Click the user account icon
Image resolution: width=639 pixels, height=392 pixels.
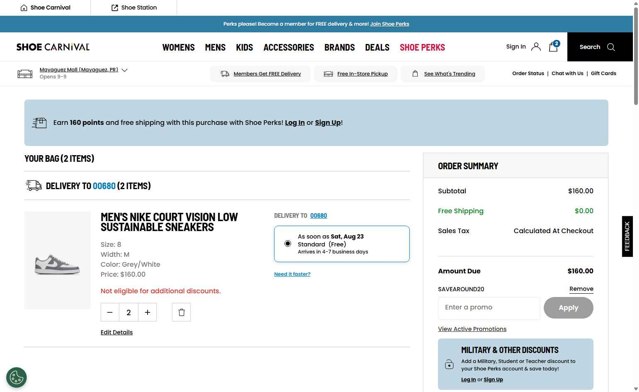(536, 46)
